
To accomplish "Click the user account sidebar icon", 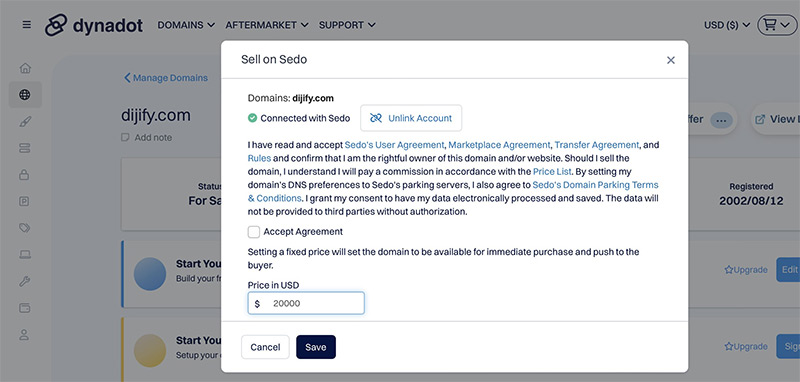I will coord(24,335).
